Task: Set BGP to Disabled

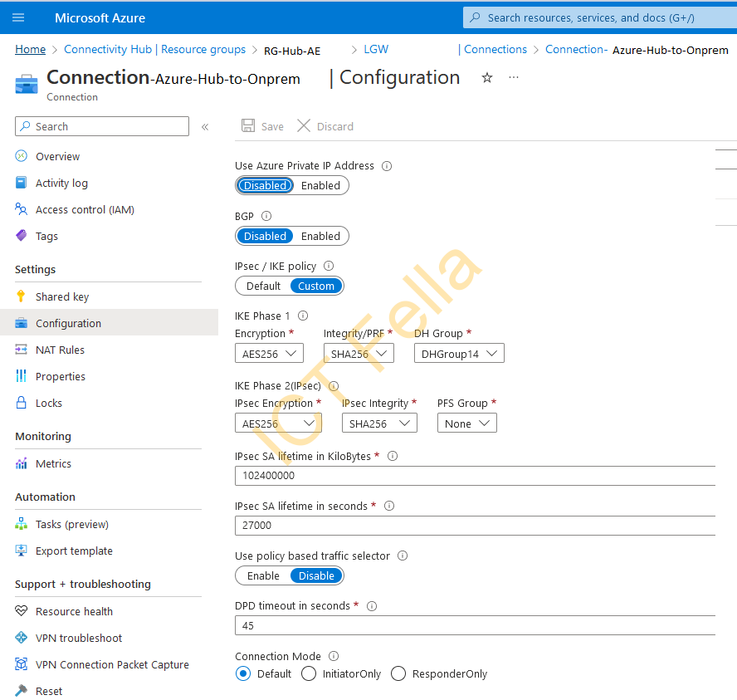Action: (265, 236)
